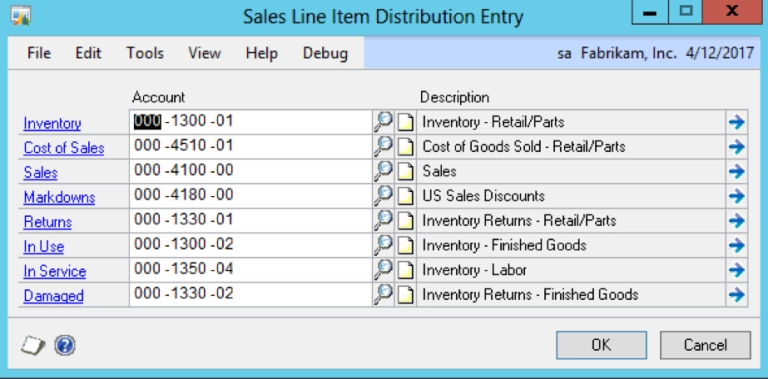Click blue arrow beside Inventory - Labor

(736, 270)
